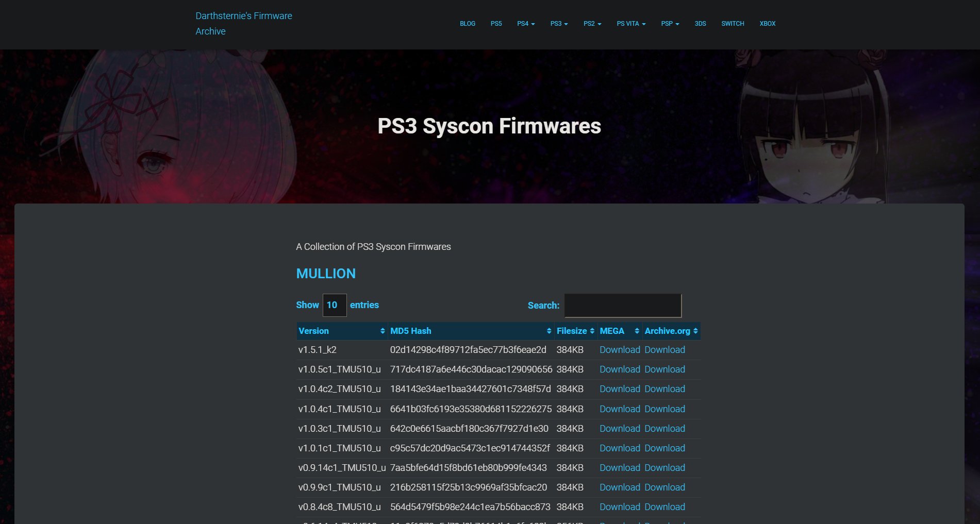Open Darthsternie's Firmware Archive home link
This screenshot has height=524, width=980.
(244, 24)
